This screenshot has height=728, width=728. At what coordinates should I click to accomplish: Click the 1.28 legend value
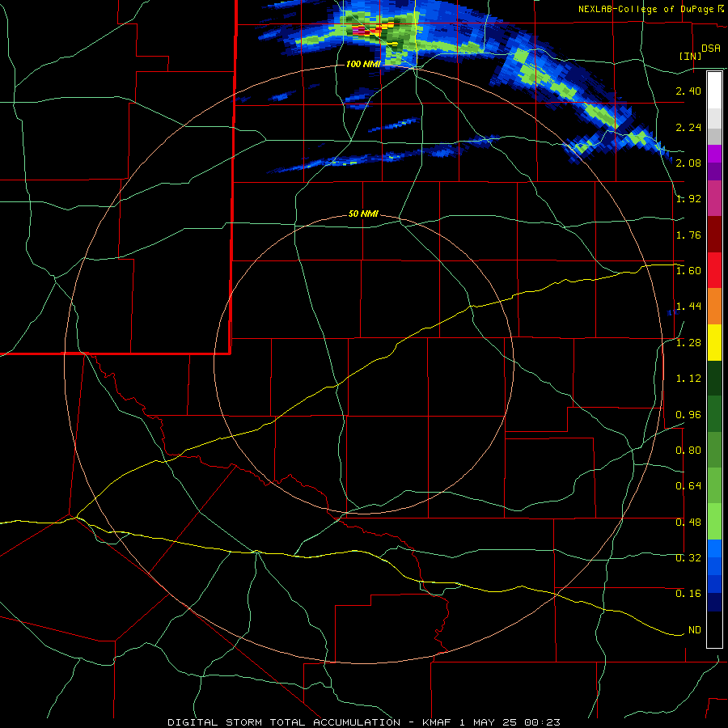click(x=688, y=343)
